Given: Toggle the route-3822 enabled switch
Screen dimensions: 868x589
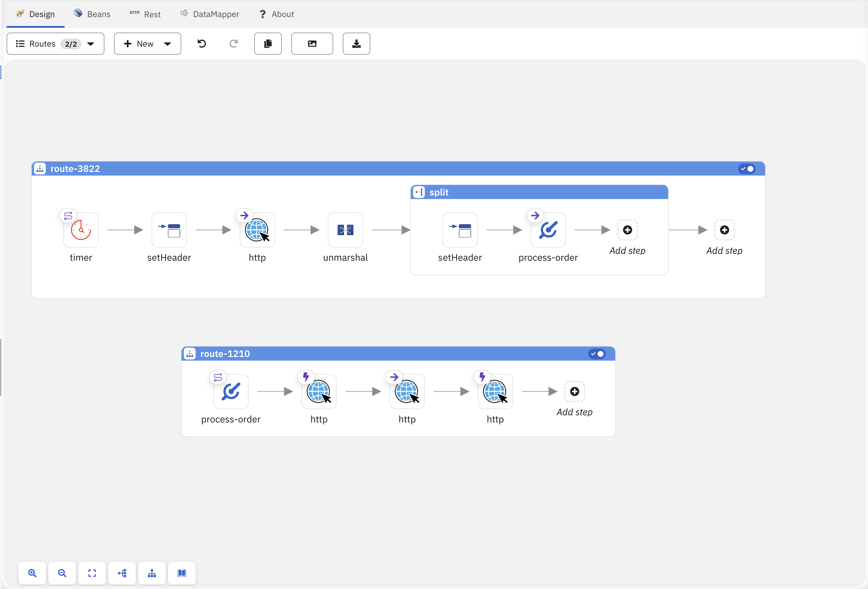Looking at the screenshot, I should click(x=747, y=169).
